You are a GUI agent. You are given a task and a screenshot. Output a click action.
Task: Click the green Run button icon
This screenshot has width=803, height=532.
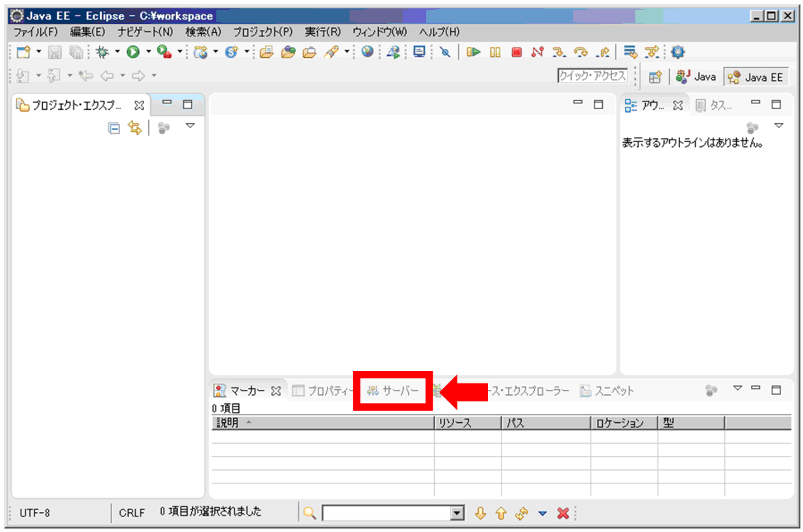point(133,52)
